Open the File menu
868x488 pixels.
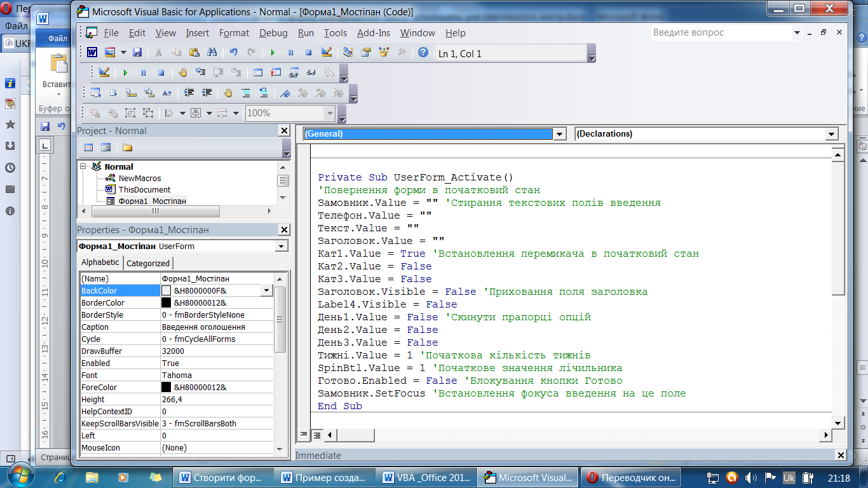[x=111, y=33]
